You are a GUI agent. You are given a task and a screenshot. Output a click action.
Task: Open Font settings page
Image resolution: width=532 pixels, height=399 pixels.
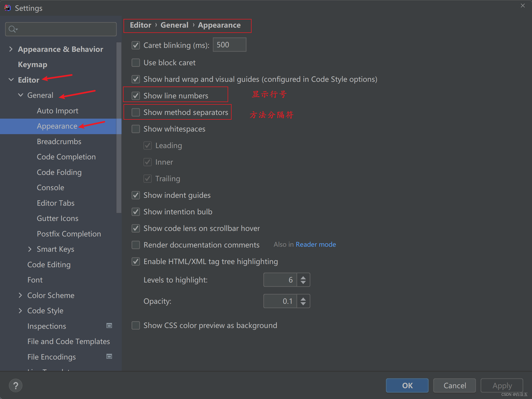click(35, 280)
